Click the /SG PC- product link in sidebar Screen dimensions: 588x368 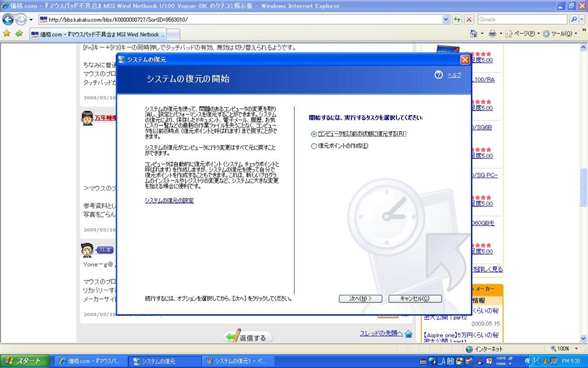(x=485, y=175)
